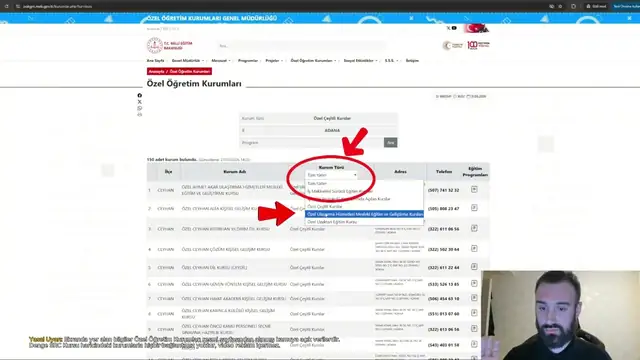Open the İl selector showing ADANA

318,131
